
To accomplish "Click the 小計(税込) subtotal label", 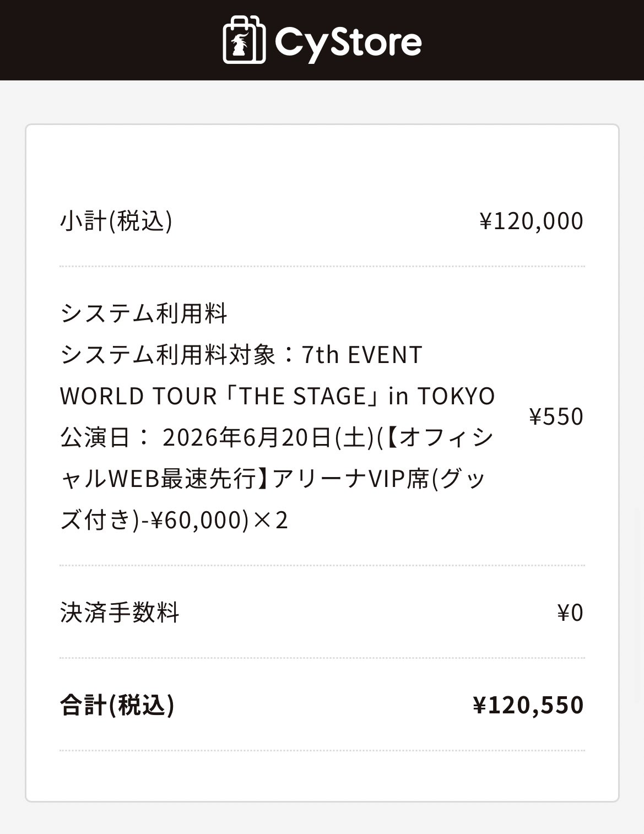I will point(116,221).
